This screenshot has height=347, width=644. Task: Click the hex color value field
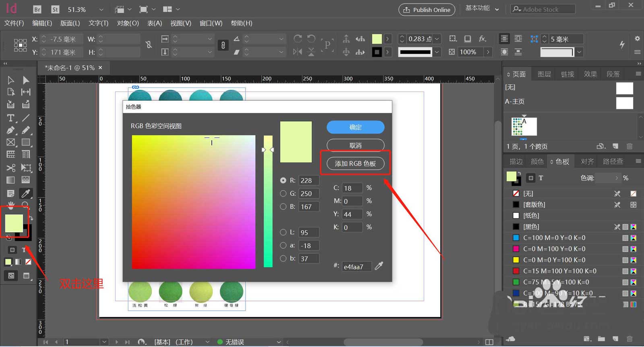pyautogui.click(x=356, y=266)
